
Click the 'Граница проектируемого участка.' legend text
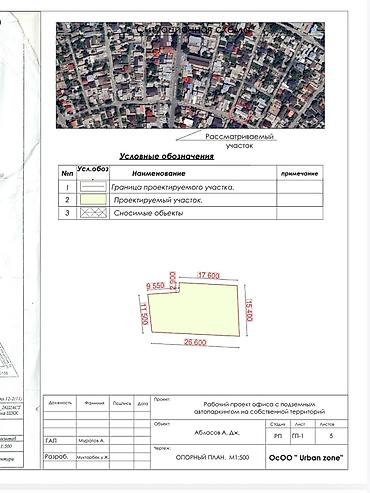pos(173,187)
